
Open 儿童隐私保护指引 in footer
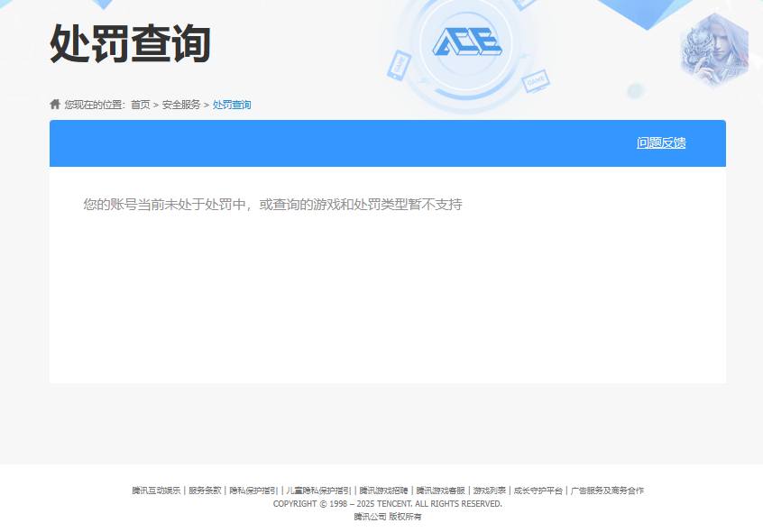click(x=317, y=491)
